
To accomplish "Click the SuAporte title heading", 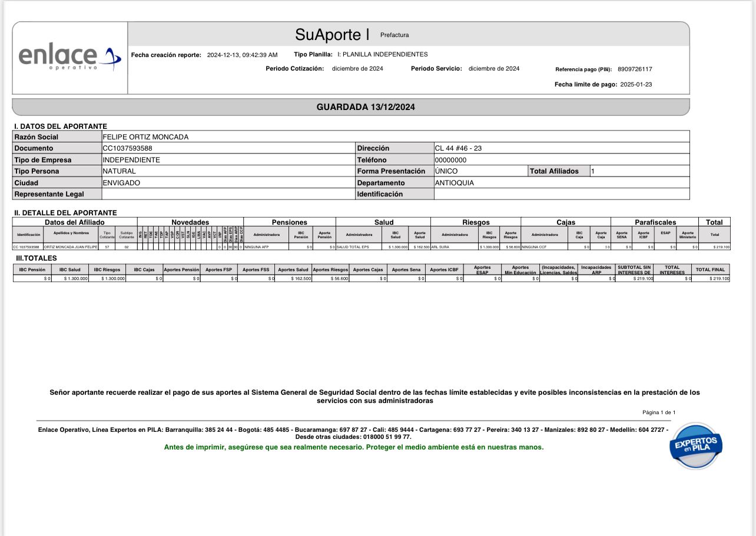I will tap(332, 35).
